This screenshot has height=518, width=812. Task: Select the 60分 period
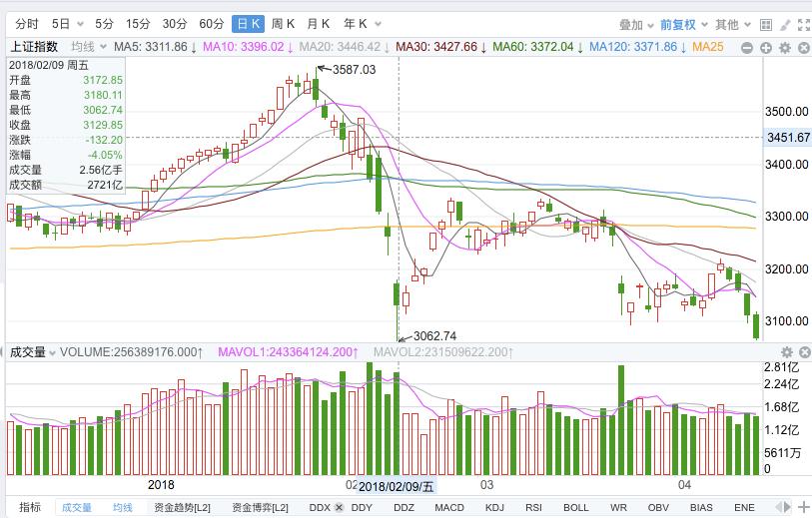[x=212, y=24]
